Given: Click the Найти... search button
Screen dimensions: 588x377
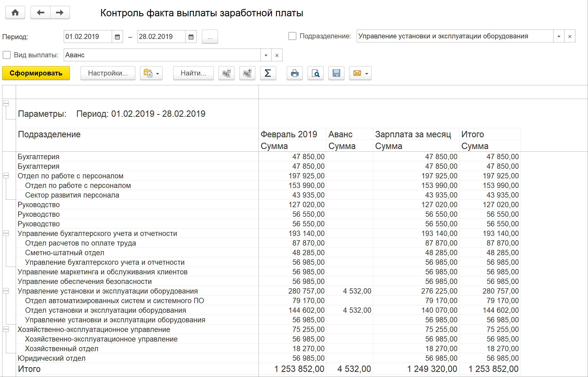Looking at the screenshot, I should tap(193, 73).
